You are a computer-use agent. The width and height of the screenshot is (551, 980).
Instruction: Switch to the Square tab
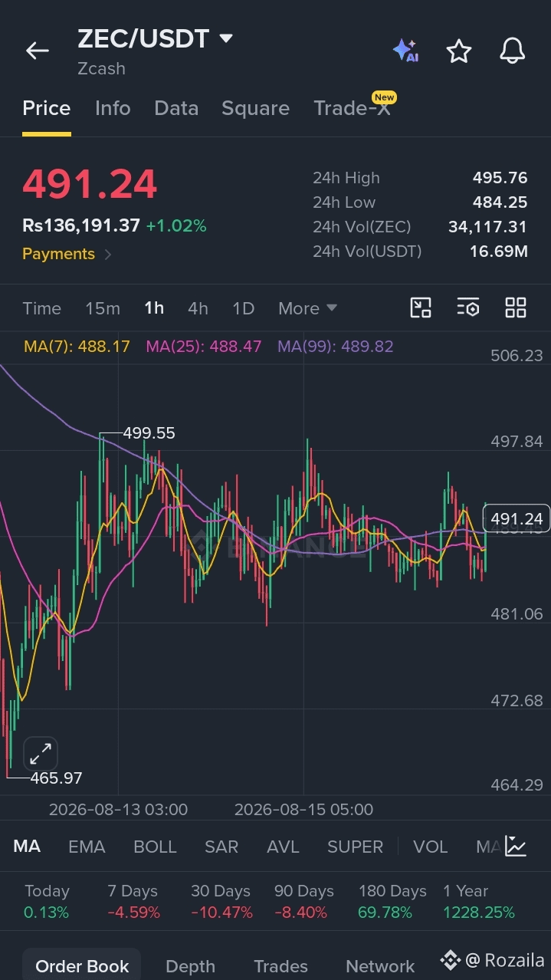(x=255, y=108)
